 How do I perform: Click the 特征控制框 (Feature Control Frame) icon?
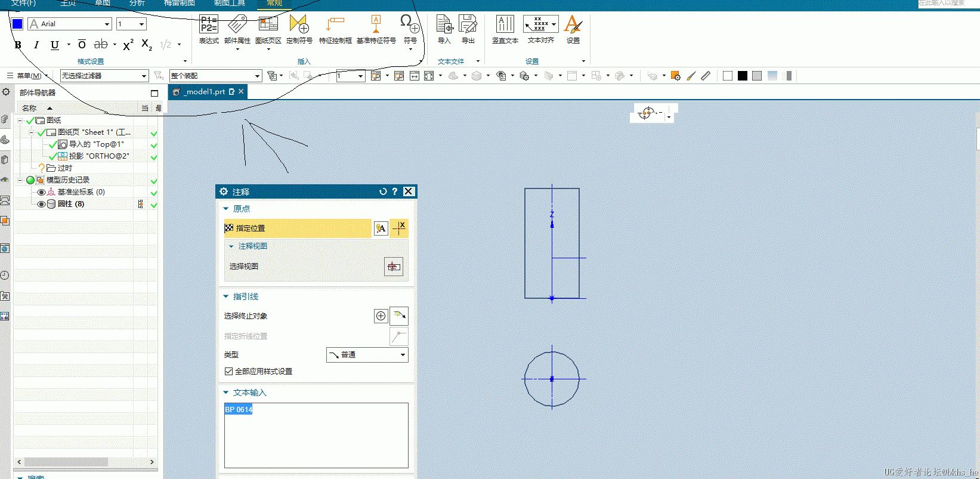(x=335, y=24)
